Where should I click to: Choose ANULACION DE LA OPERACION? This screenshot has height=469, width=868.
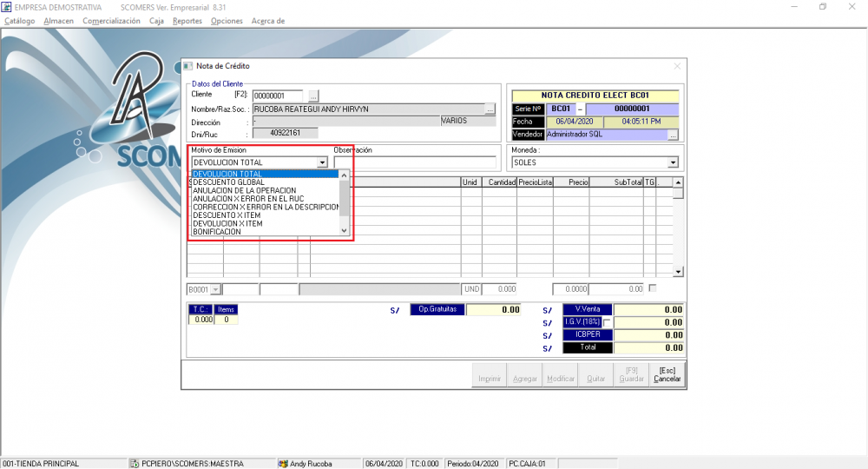(x=265, y=190)
